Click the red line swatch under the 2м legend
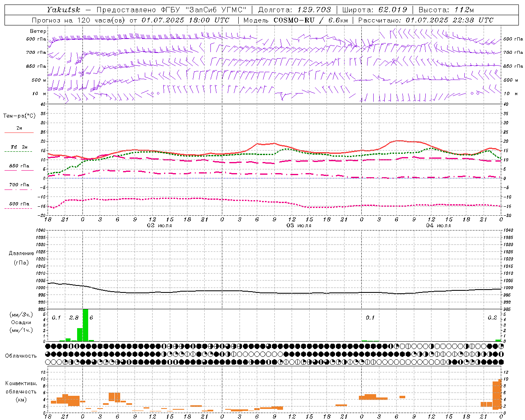 (19, 132)
